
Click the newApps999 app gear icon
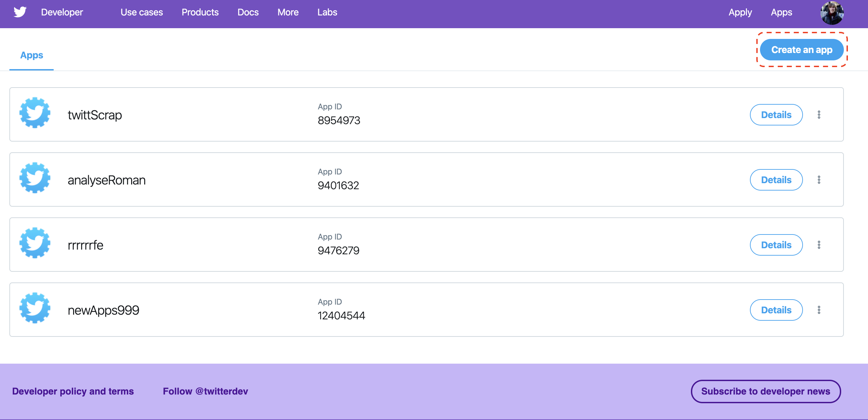click(35, 308)
